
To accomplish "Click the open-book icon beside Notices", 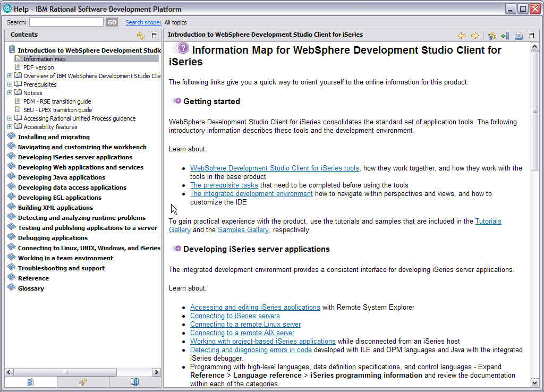I will [18, 92].
